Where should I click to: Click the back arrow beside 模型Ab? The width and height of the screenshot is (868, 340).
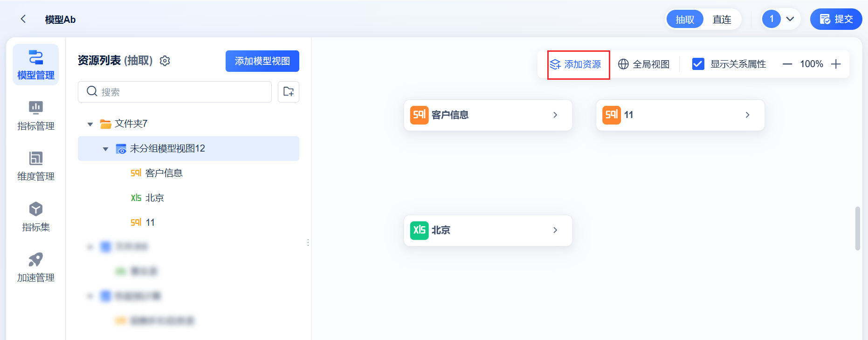(x=23, y=19)
